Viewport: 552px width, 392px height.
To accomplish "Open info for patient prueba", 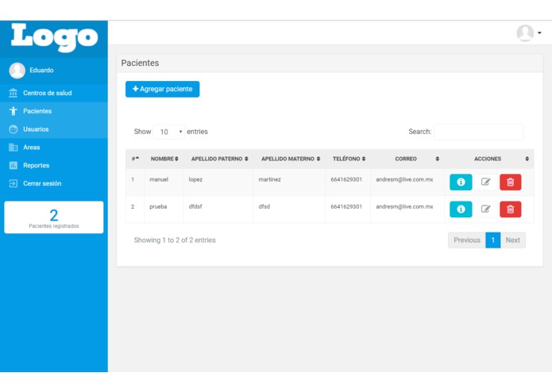I will coord(461,209).
